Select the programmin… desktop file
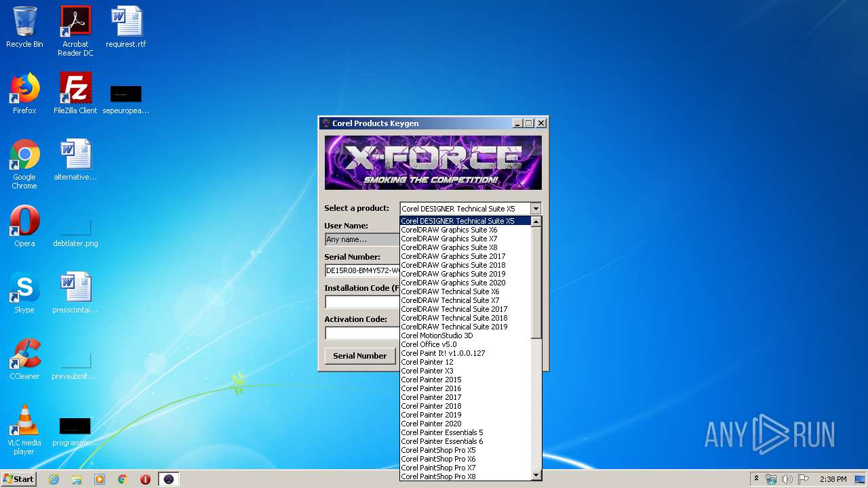The height and width of the screenshot is (488, 868). [x=75, y=432]
